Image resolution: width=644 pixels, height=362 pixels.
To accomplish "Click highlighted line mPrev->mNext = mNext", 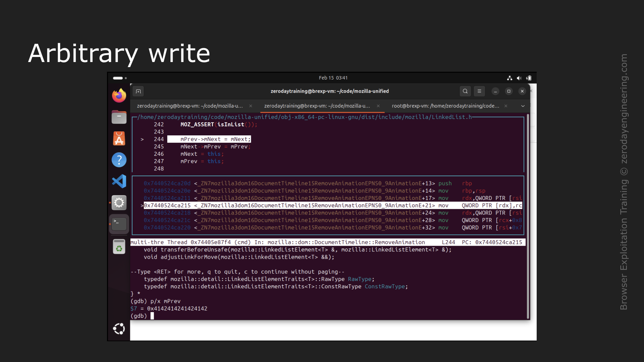I will point(209,139).
